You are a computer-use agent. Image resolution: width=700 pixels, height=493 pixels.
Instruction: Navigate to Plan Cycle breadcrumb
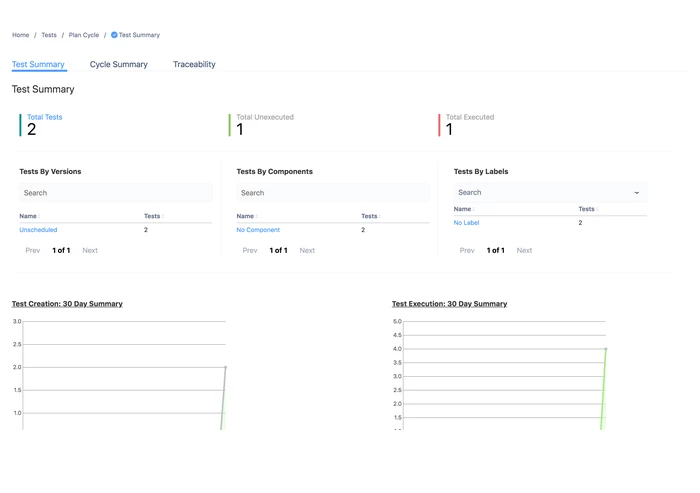pyautogui.click(x=84, y=35)
